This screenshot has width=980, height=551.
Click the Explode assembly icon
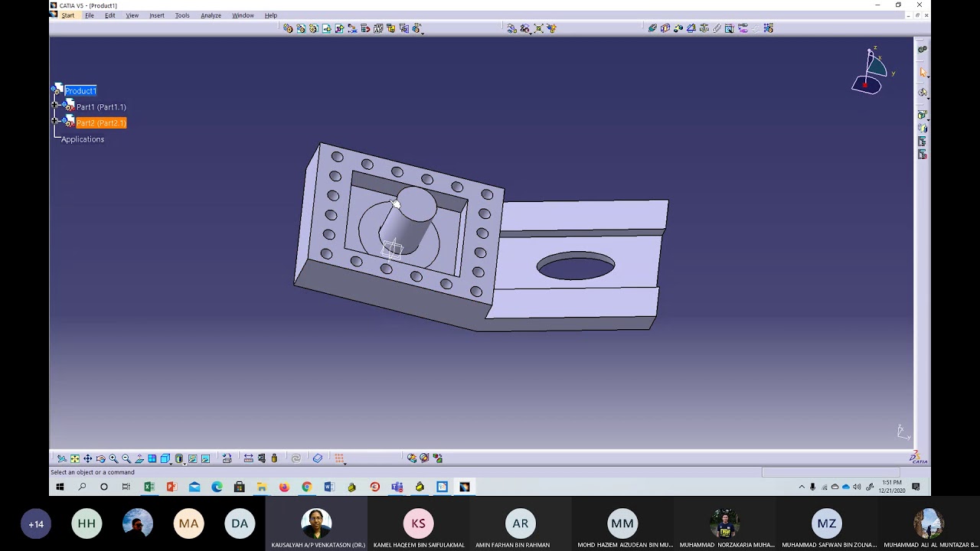[x=538, y=28]
